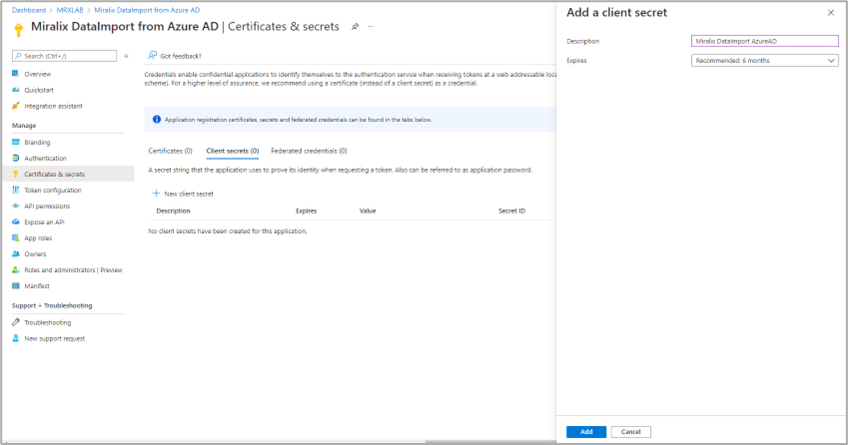Click the Got feedback icon
This screenshot has height=445, width=848.
pyautogui.click(x=153, y=56)
